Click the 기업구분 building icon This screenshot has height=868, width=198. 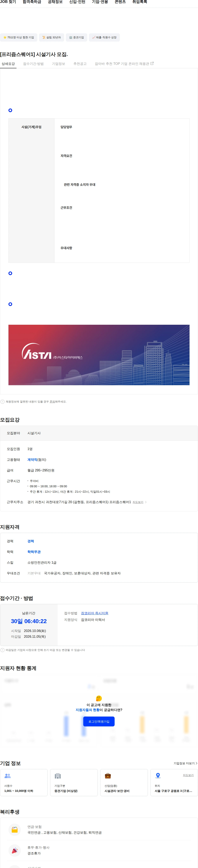click(58, 776)
